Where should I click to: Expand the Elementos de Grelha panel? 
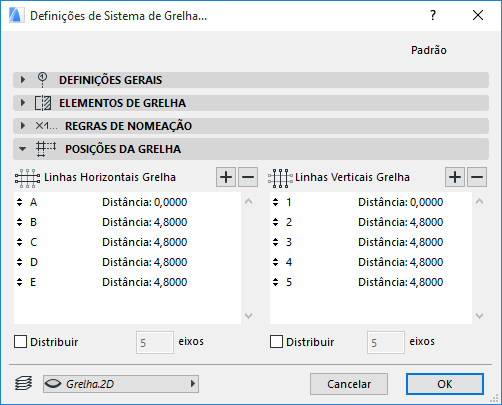(23, 103)
